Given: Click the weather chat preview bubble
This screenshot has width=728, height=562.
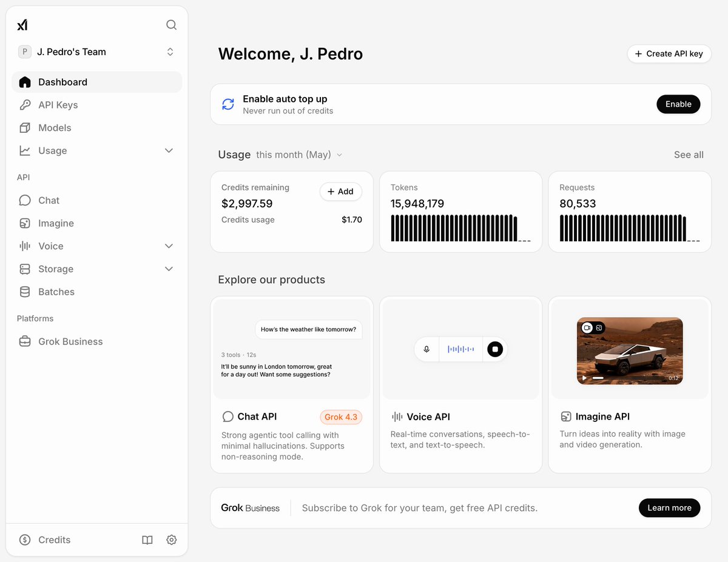Looking at the screenshot, I should click(308, 329).
